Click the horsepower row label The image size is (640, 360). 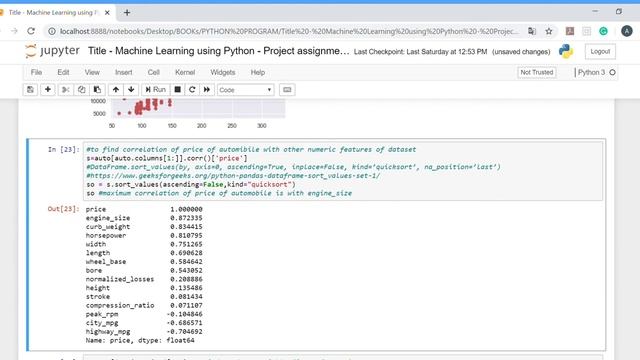point(106,236)
